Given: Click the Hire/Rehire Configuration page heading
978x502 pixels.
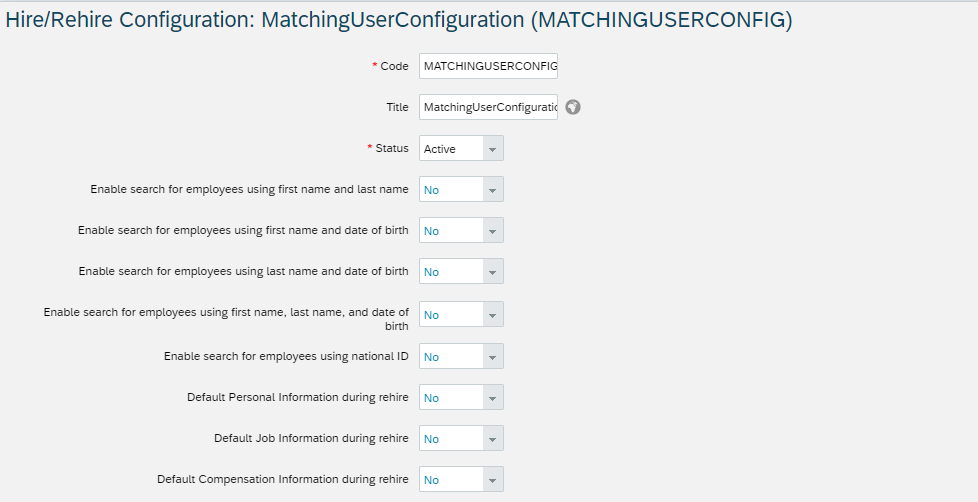Looking at the screenshot, I should click(399, 20).
